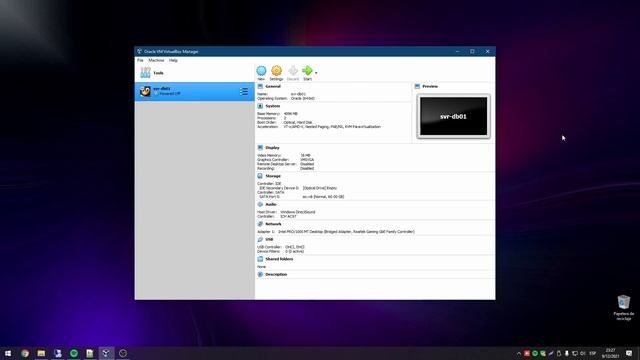Open the Help menu

click(173, 60)
